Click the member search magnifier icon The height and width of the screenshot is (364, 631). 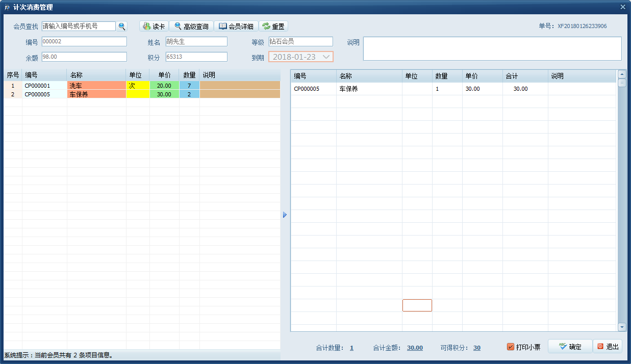tap(121, 27)
